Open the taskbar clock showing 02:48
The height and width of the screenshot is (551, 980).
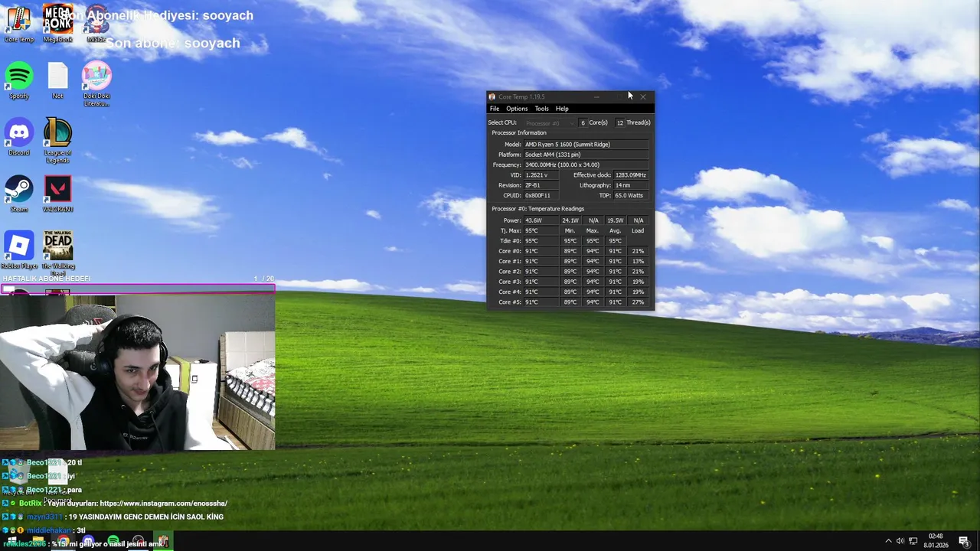click(936, 541)
